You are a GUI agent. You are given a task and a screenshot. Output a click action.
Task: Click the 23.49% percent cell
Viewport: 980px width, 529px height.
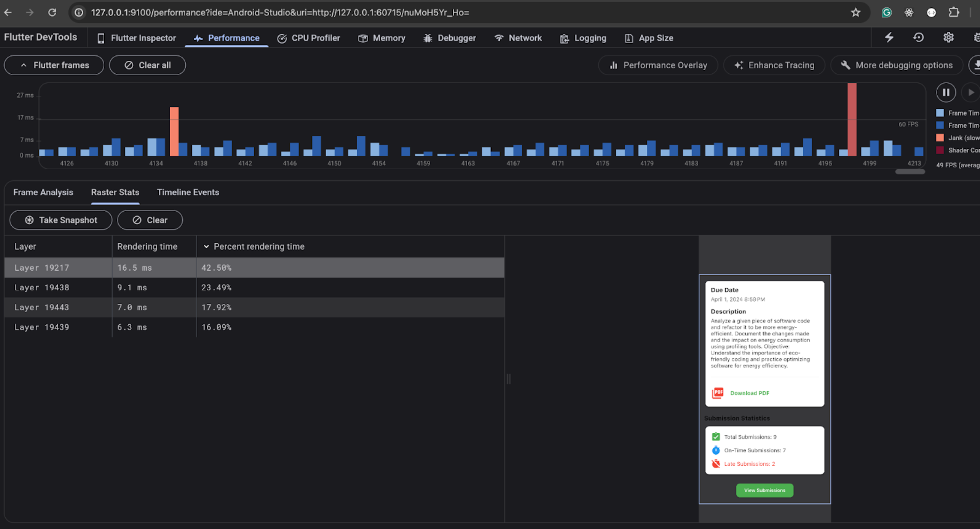pyautogui.click(x=351, y=288)
